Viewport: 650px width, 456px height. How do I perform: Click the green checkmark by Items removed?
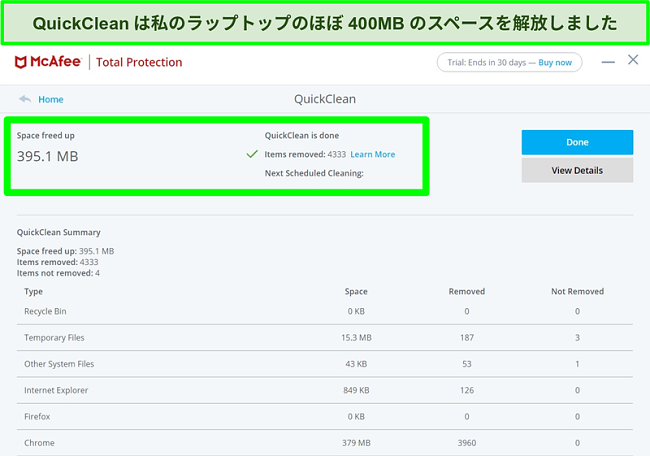click(252, 154)
